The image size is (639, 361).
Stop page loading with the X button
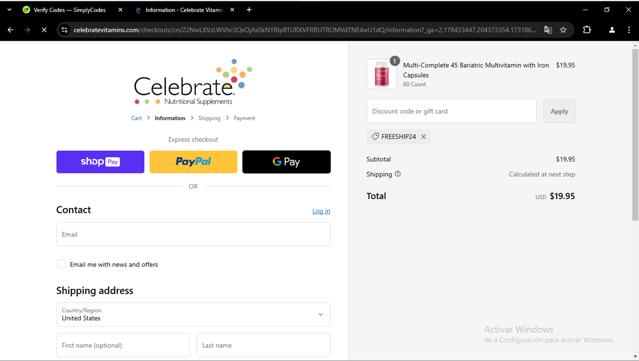pyautogui.click(x=44, y=30)
